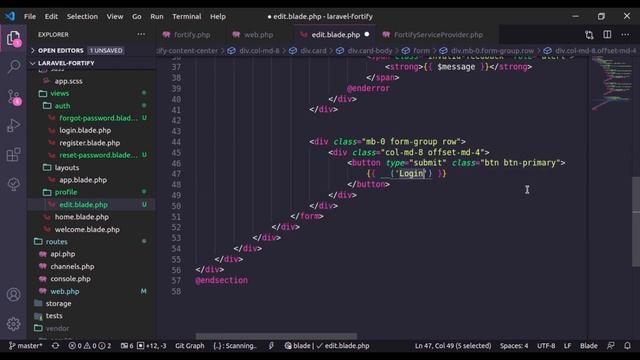640x360 pixels.
Task: Open errors and warnings status item
Action: click(89, 346)
